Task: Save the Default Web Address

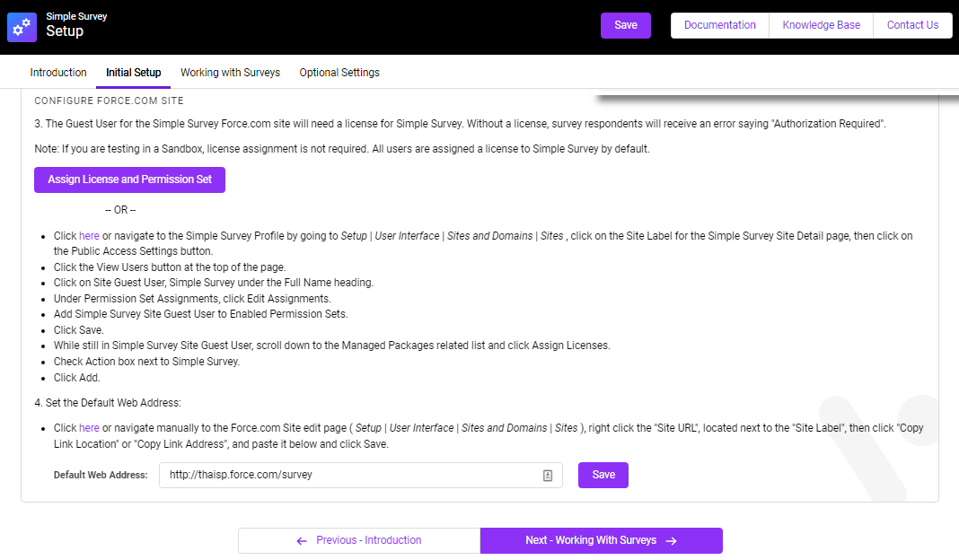Action: click(x=603, y=475)
